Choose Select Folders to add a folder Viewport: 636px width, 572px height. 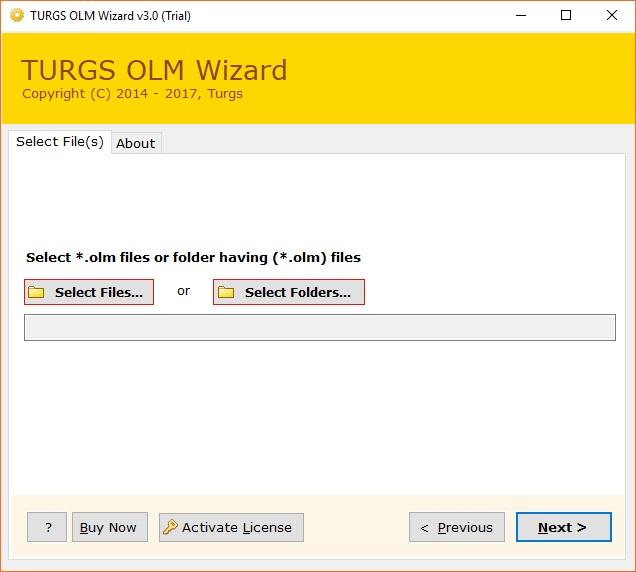coord(289,292)
